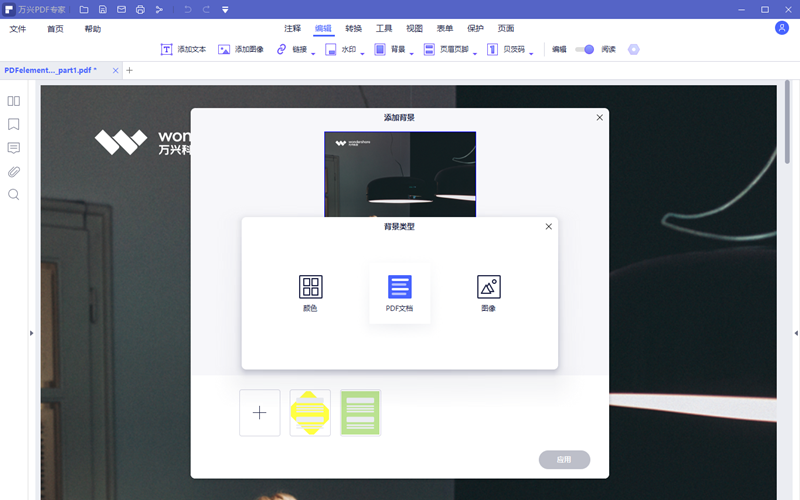Select the green background template thumbnail
This screenshot has width=800, height=500.
[360, 412]
